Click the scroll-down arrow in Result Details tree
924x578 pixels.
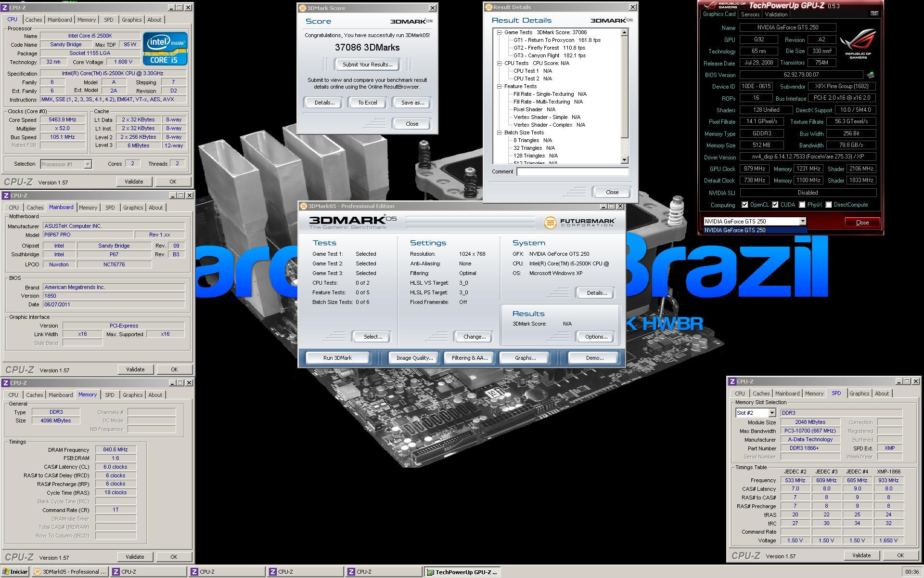coord(625,160)
